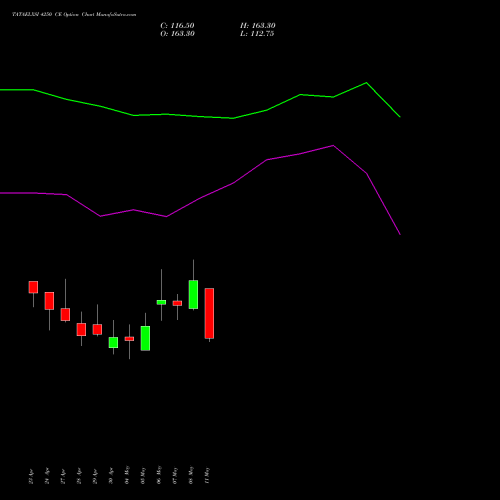The height and width of the screenshot is (500, 500).
Task: Click the '11 May' date label
Action: tap(207, 476)
